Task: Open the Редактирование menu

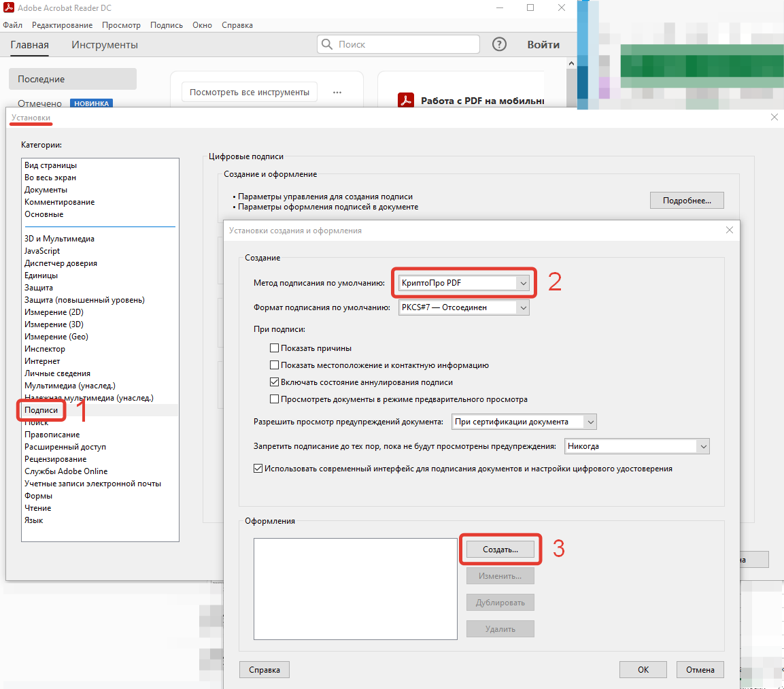Action: tap(62, 25)
